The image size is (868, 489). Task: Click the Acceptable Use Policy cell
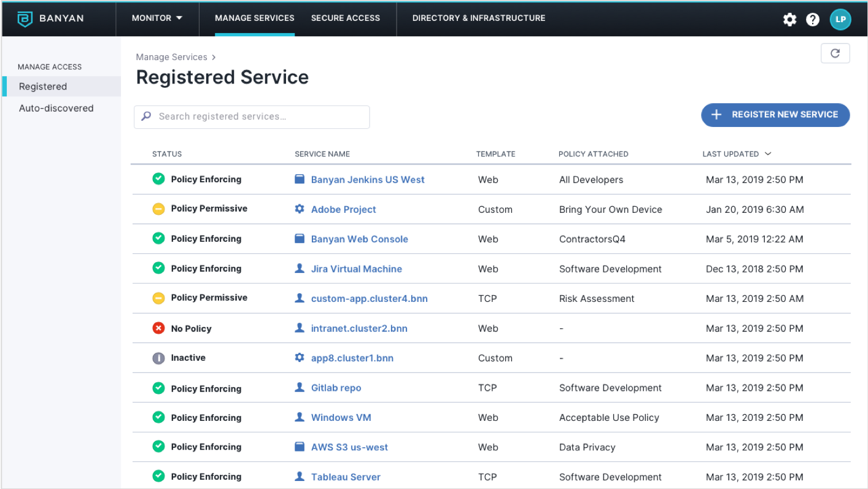click(x=609, y=417)
